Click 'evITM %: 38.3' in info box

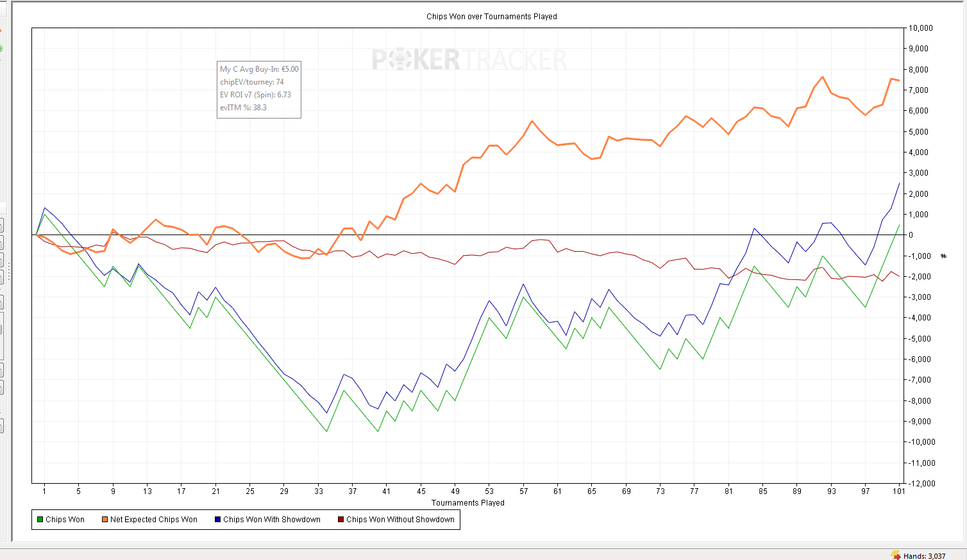243,108
